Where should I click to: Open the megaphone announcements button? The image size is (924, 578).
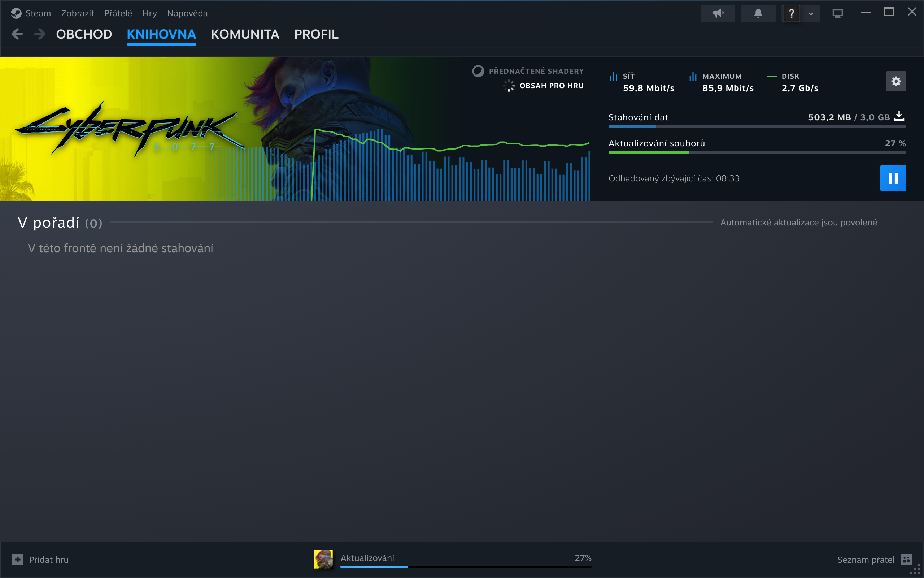coord(718,13)
